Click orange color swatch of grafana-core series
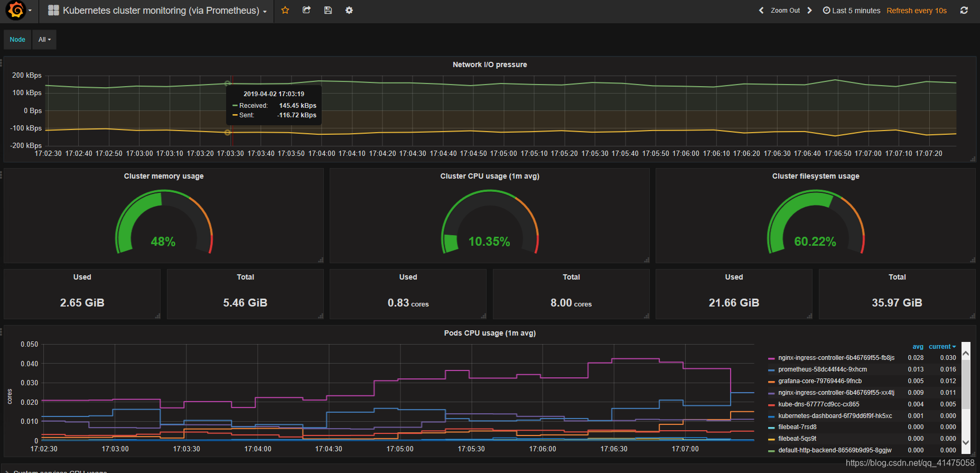980x473 pixels. click(x=771, y=382)
